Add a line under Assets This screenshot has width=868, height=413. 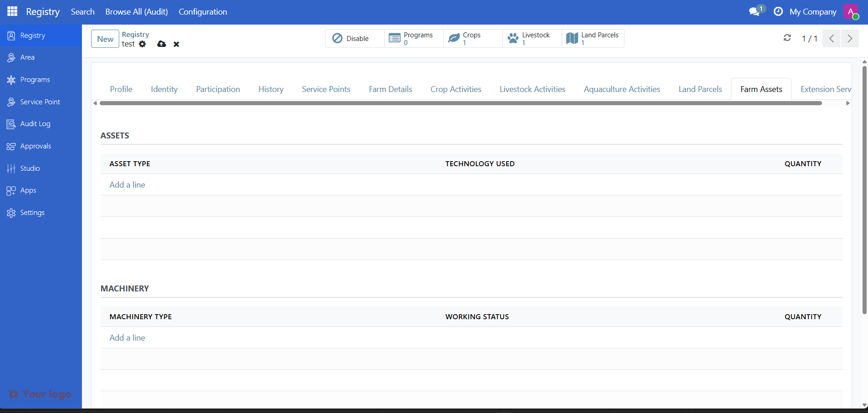tap(127, 185)
